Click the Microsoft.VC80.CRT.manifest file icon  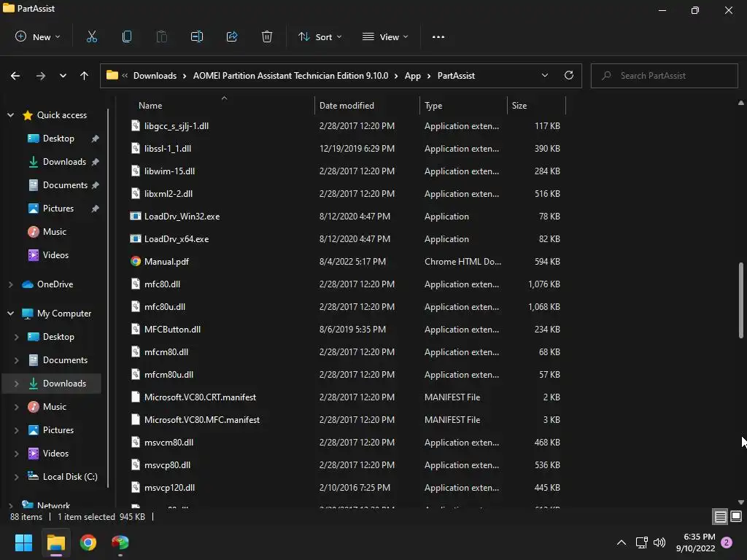(x=136, y=397)
